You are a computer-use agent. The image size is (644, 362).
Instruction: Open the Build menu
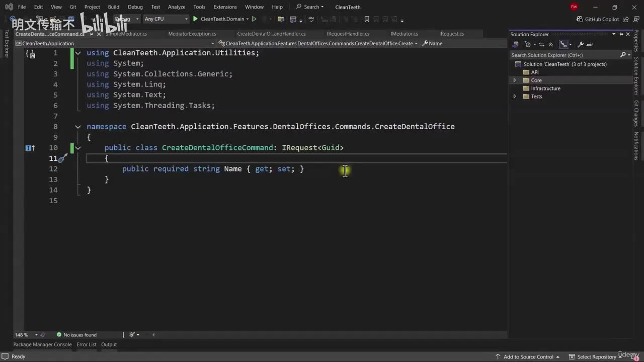pos(114,7)
